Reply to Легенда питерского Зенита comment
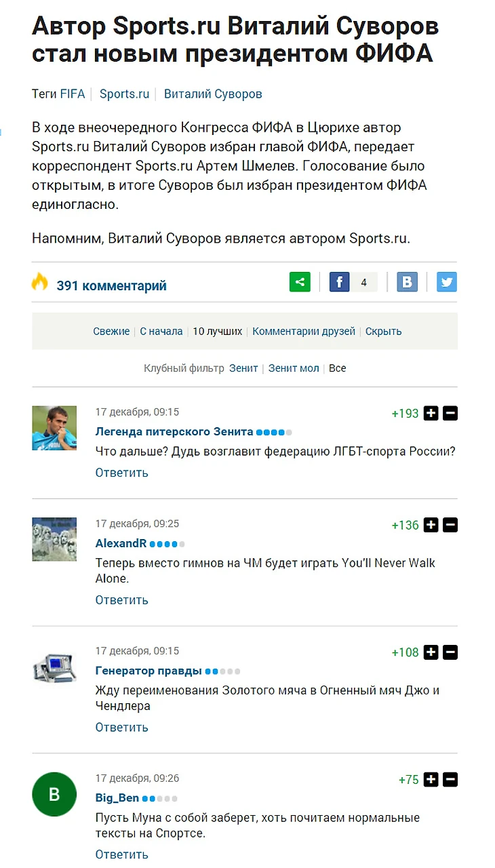Viewport: 495px width, 868px height. tap(121, 473)
